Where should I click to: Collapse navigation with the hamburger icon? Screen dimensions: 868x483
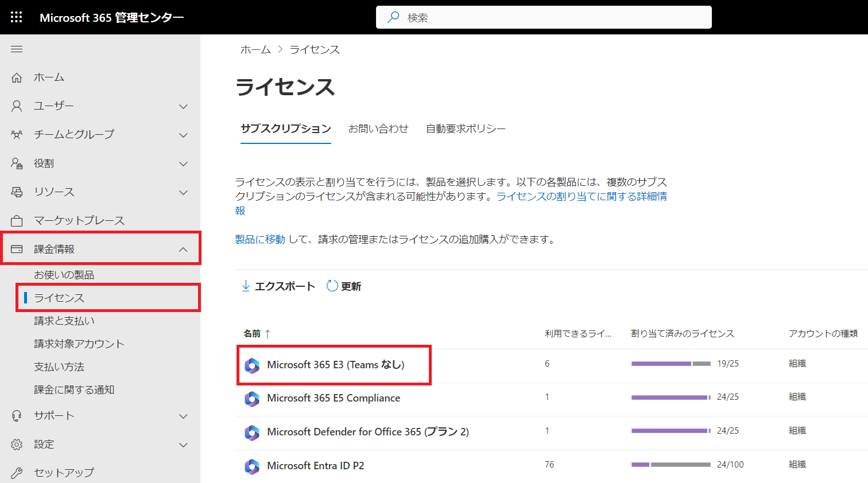[x=17, y=49]
